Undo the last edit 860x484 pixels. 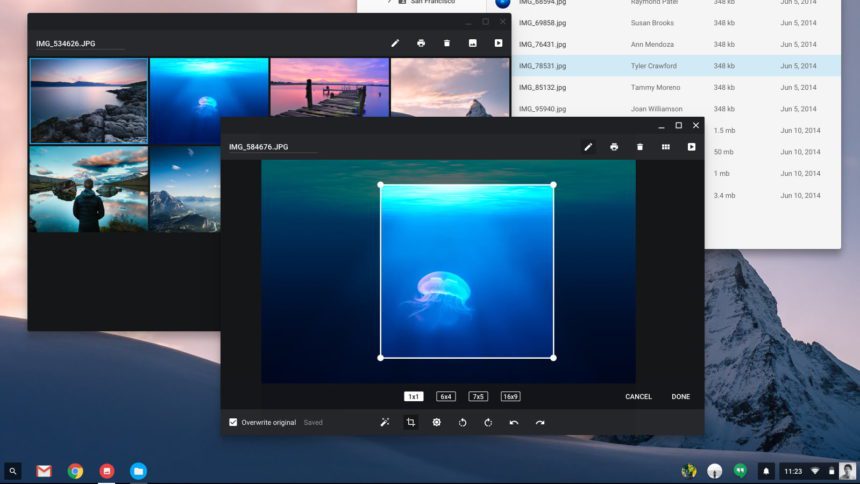(x=514, y=422)
